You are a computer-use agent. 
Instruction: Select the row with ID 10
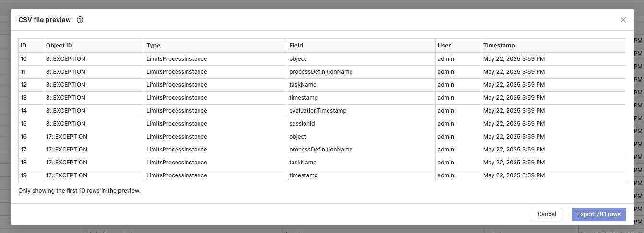(23, 59)
